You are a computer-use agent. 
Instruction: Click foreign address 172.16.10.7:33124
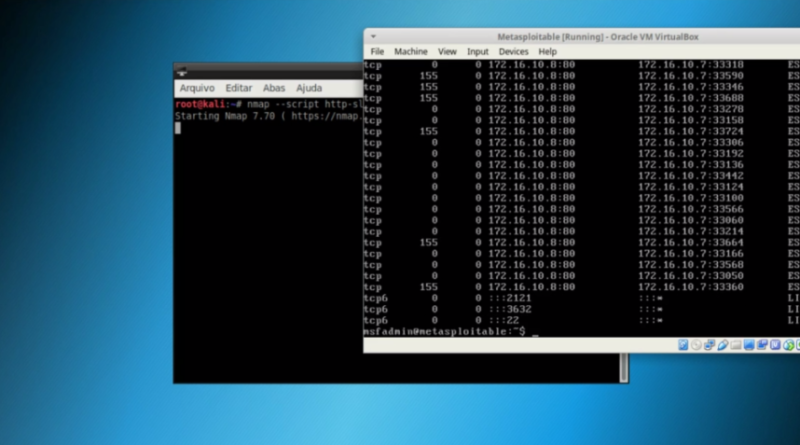691,187
